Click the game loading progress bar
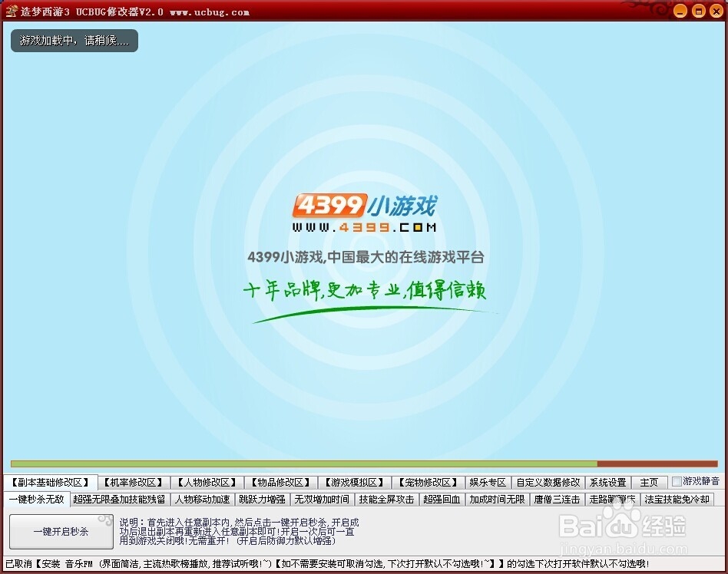Viewport: 728px width, 574px height. pos(364,463)
